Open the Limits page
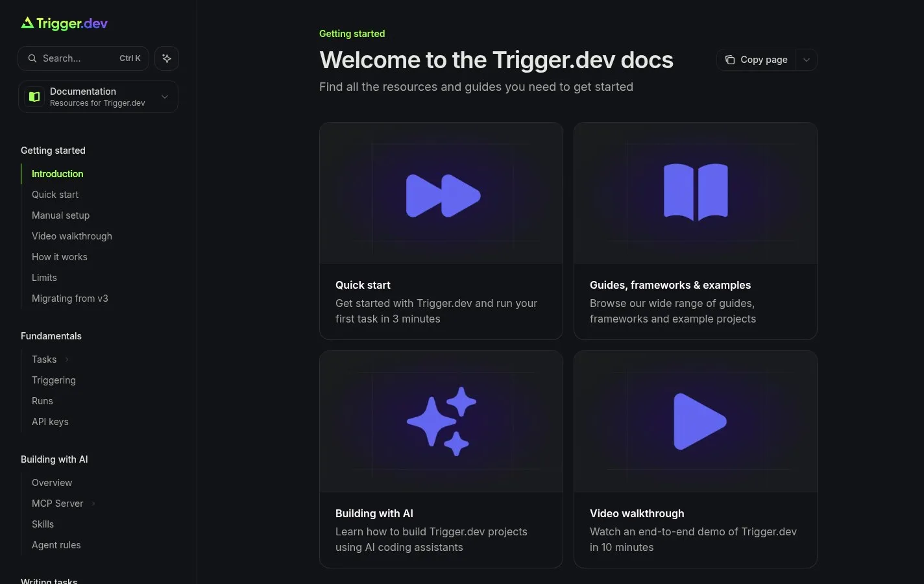 pos(44,278)
